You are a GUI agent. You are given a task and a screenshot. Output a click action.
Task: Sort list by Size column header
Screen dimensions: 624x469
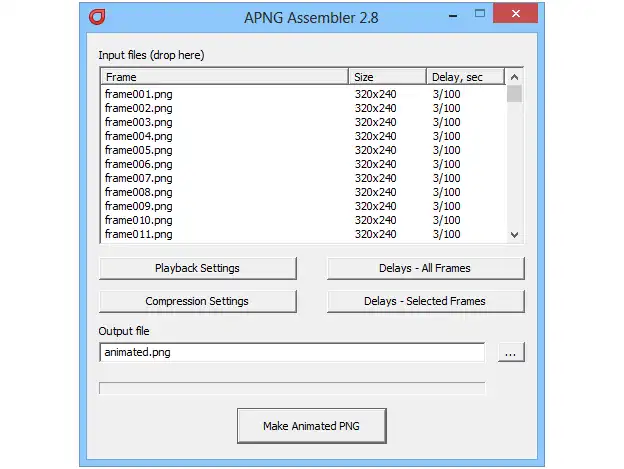[387, 77]
